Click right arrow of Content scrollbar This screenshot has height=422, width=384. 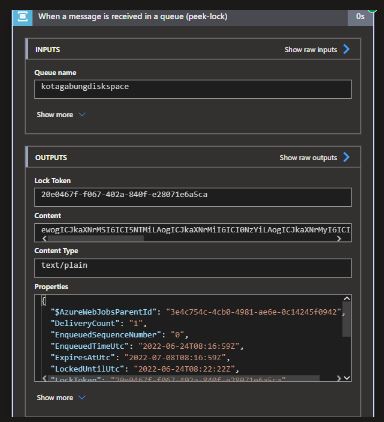[x=339, y=238]
